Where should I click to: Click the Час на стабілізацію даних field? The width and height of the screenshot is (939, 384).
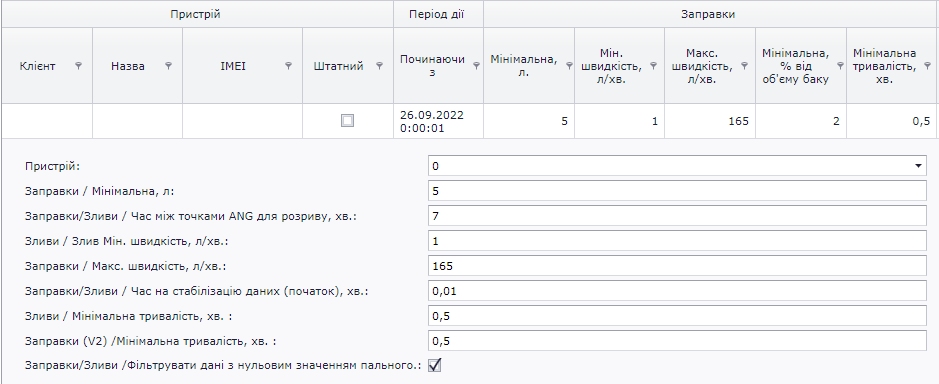click(677, 291)
